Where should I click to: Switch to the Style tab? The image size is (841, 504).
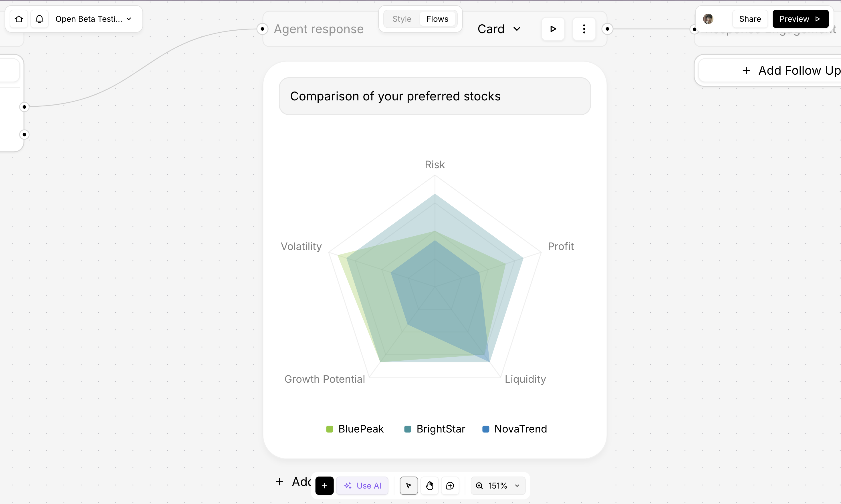[402, 19]
